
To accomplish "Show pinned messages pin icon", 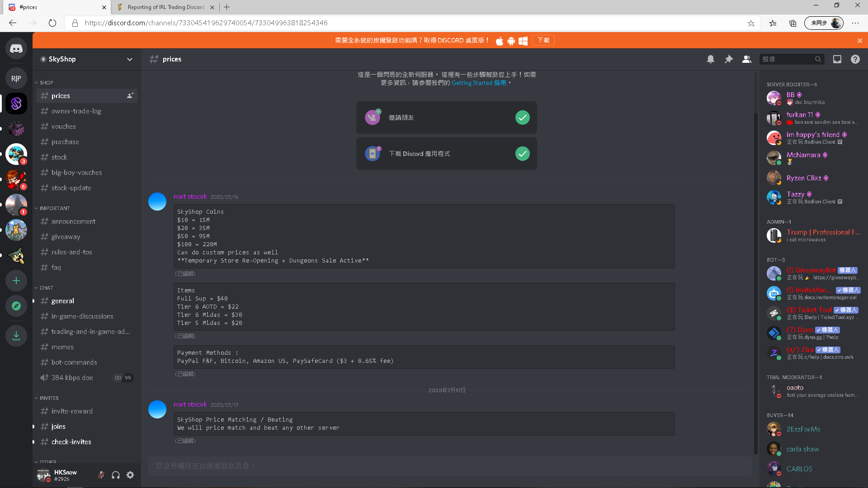I will click(x=729, y=59).
